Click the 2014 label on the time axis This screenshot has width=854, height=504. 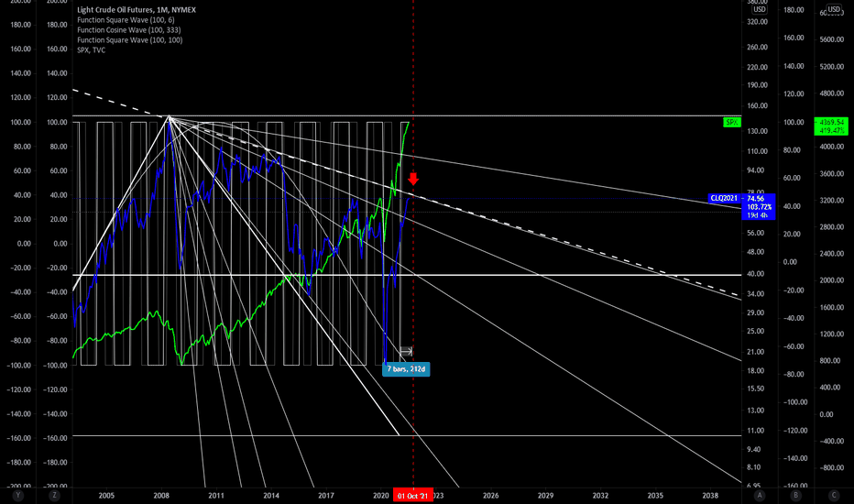pos(271,496)
